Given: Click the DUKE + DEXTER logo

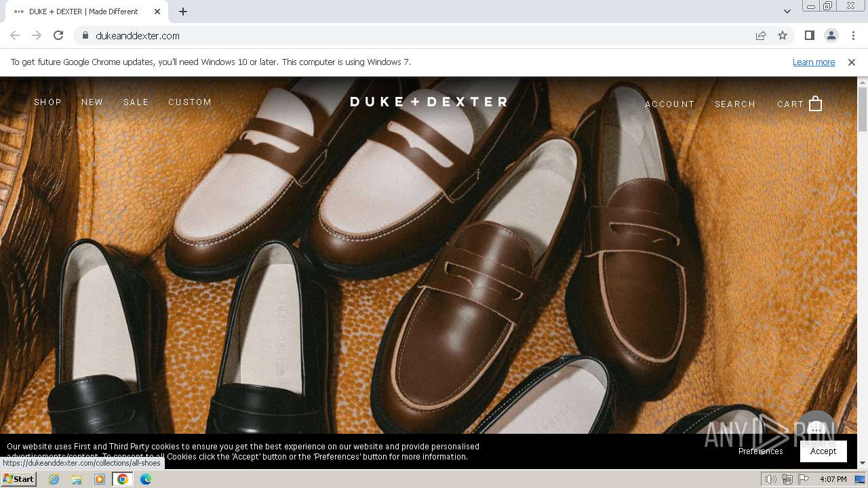Looking at the screenshot, I should point(429,102).
